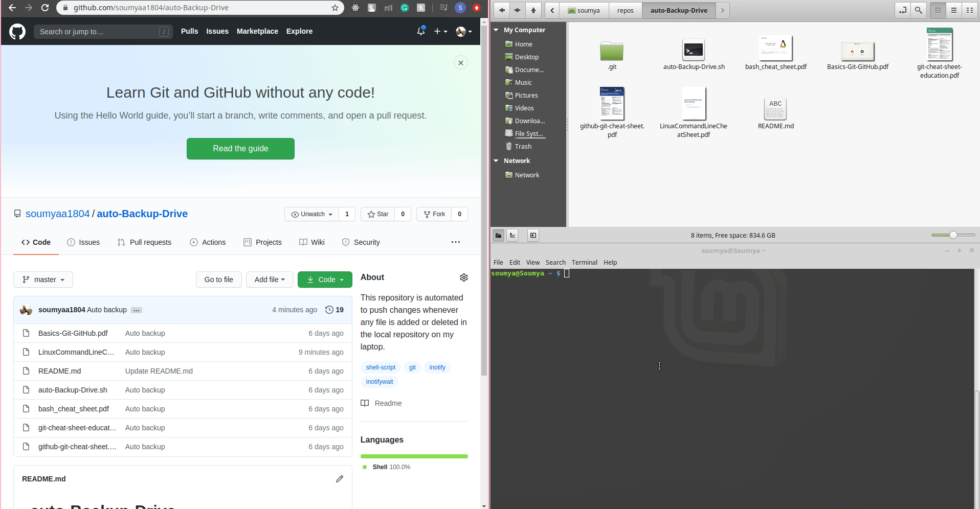Open the Terminal menu in terminal window
This screenshot has width=980, height=509.
(584, 262)
